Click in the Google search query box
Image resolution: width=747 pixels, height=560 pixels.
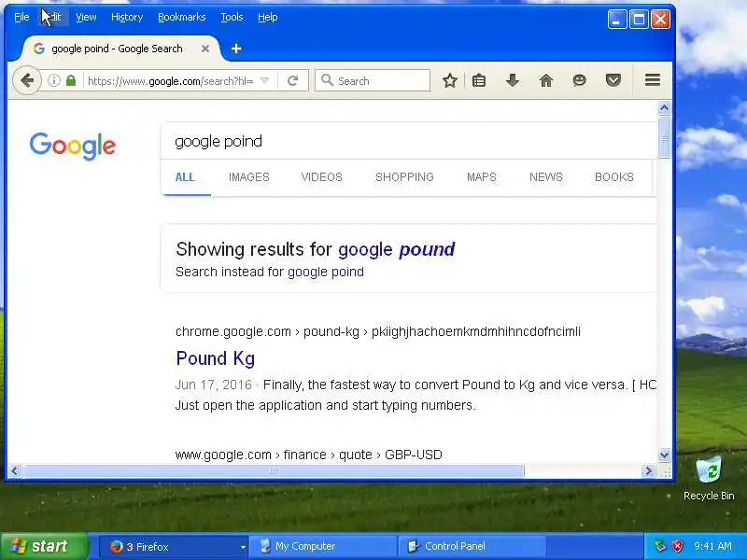coord(408,141)
